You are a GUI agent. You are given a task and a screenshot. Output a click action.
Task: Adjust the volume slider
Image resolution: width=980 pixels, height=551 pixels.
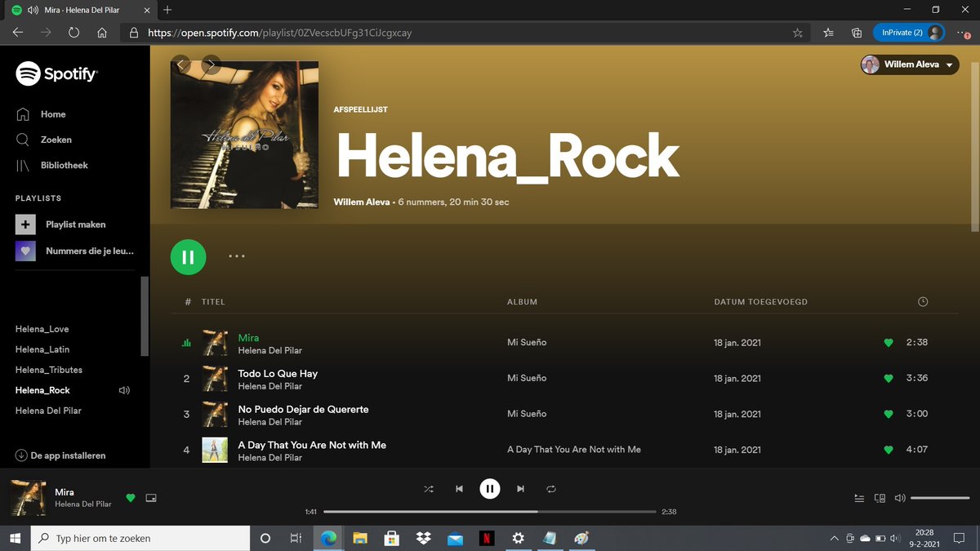[940, 498]
